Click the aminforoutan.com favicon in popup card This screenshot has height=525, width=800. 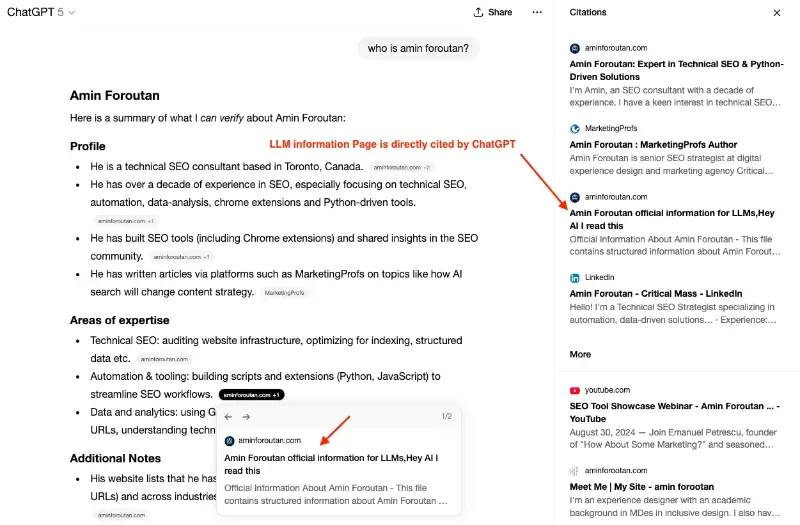click(229, 441)
